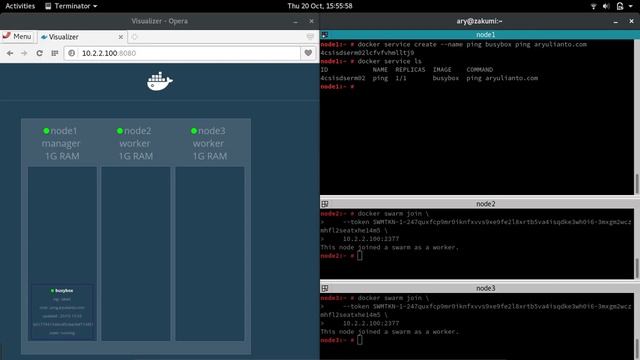
Task: Click the node2 terminal cursor prompt
Action: (x=359, y=256)
